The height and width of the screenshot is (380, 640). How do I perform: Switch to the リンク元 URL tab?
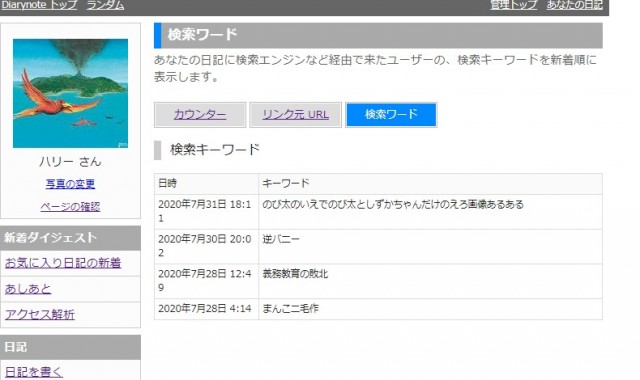pyautogui.click(x=296, y=115)
